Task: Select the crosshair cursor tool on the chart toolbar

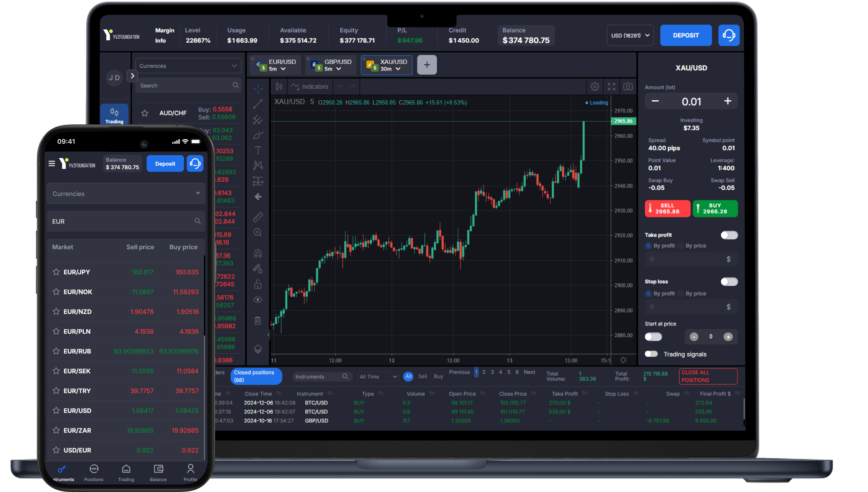Action: 258,89
